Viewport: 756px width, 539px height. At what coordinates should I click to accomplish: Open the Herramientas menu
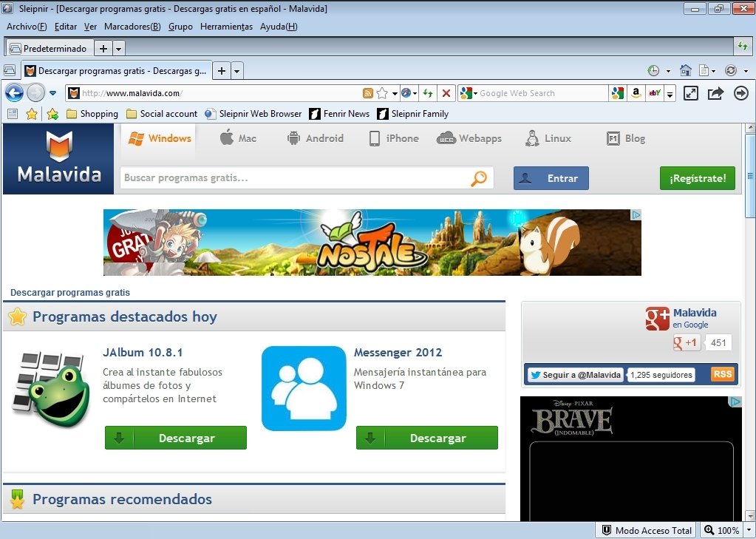point(226,27)
